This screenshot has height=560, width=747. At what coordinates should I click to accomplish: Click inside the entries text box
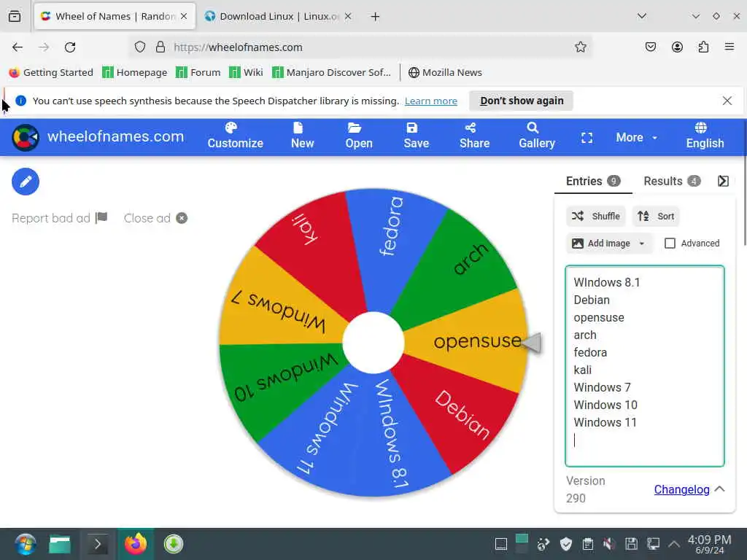645,366
